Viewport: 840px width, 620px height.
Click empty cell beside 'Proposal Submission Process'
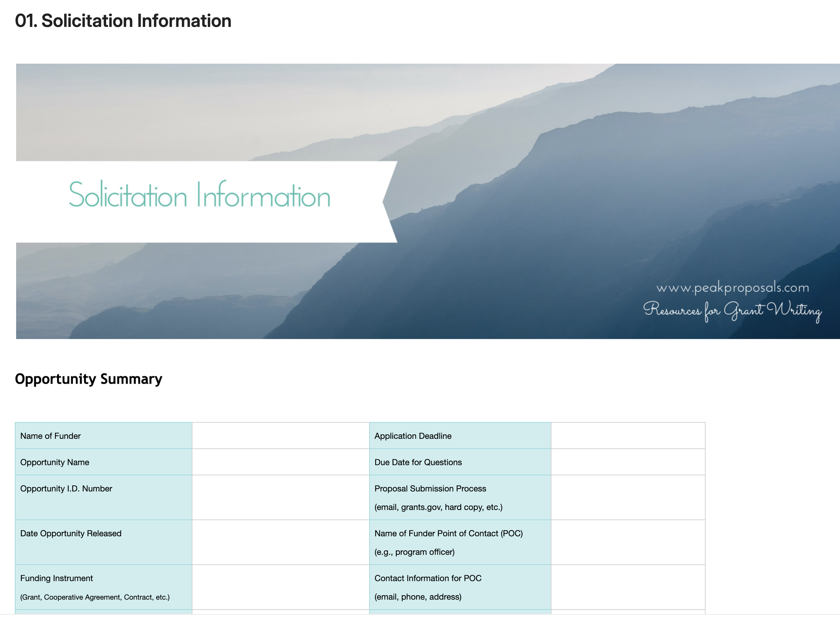[x=628, y=497]
